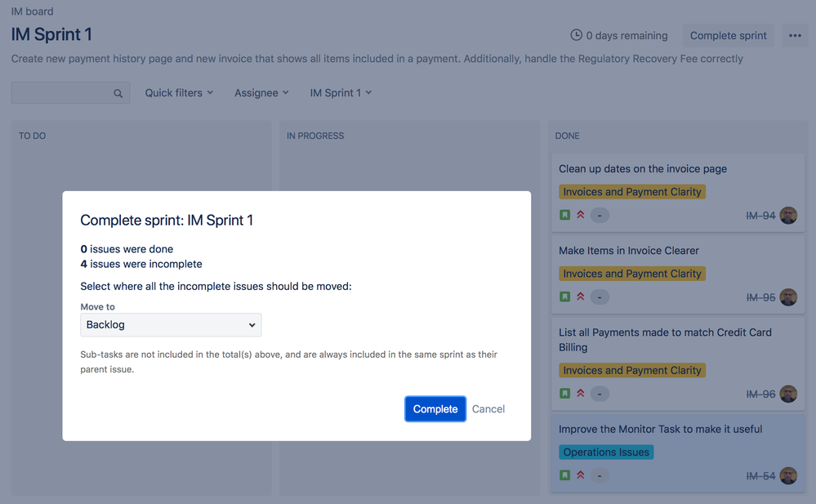The image size is (816, 504).
Task: Click the 4 issues were incomplete text
Action: pyautogui.click(x=141, y=264)
